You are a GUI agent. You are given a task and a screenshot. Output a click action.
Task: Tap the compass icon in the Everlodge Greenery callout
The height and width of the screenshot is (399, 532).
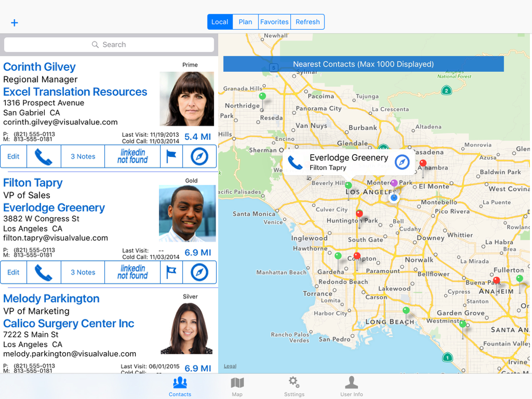[x=402, y=162]
